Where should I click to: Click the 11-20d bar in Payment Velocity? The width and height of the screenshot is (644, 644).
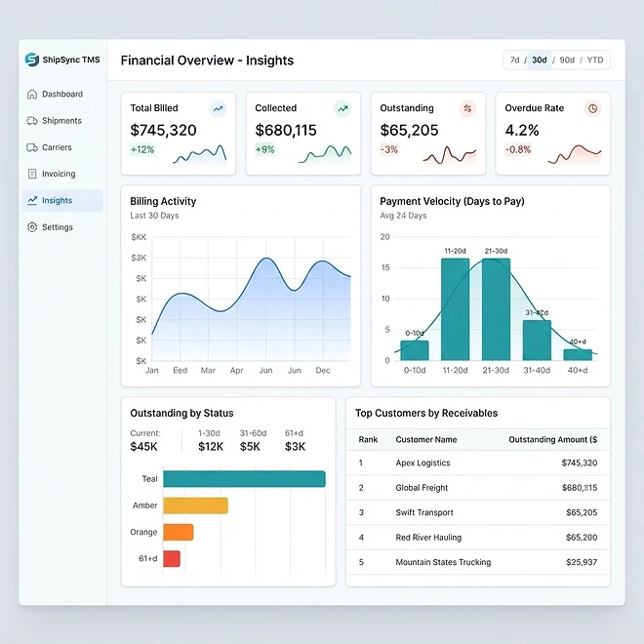[455, 309]
